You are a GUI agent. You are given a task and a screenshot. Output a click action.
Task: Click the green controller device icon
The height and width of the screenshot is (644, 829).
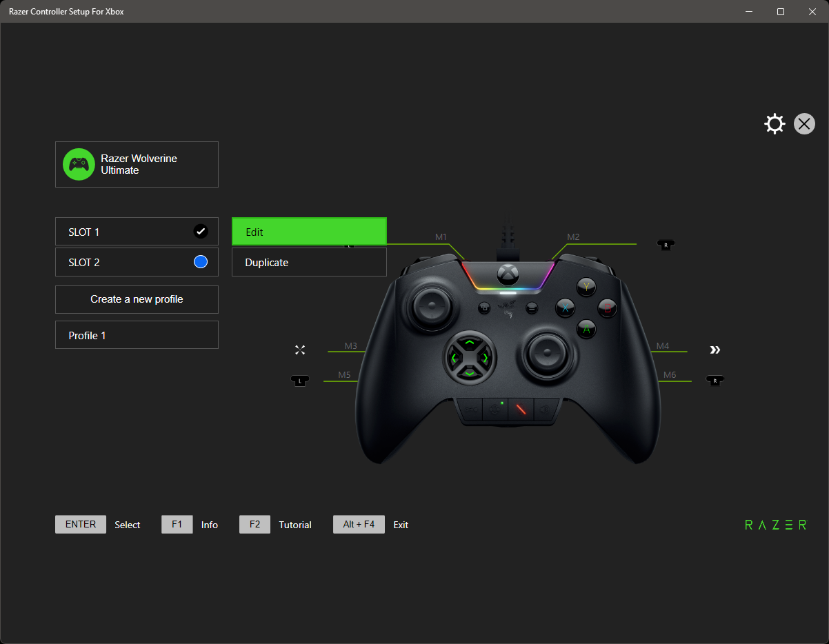click(x=79, y=164)
